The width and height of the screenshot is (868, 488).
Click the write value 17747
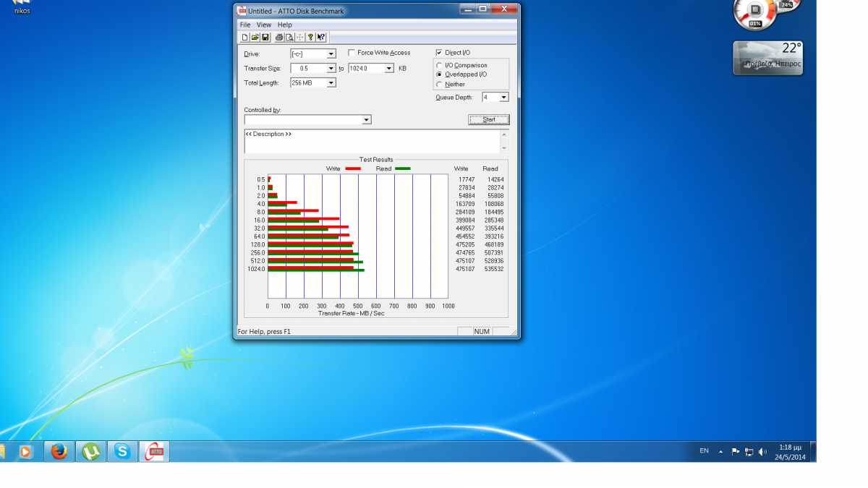click(467, 179)
